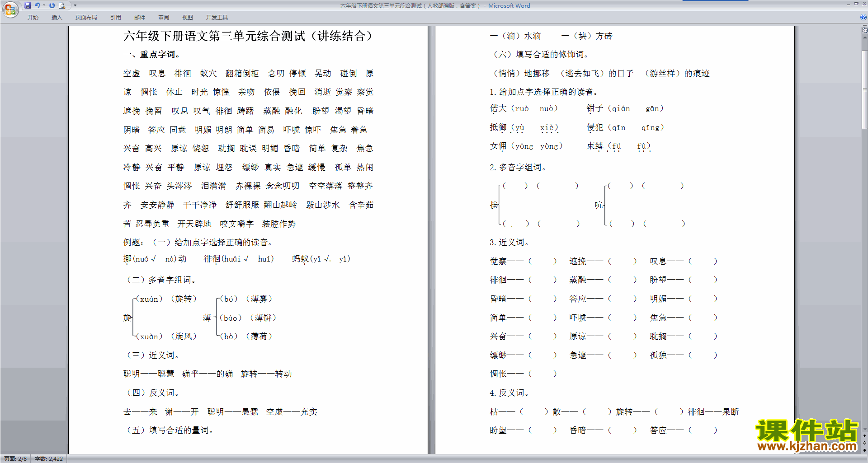This screenshot has height=463, width=868.
Task: Click the page indicator 页面: 2/8
Action: 15,458
